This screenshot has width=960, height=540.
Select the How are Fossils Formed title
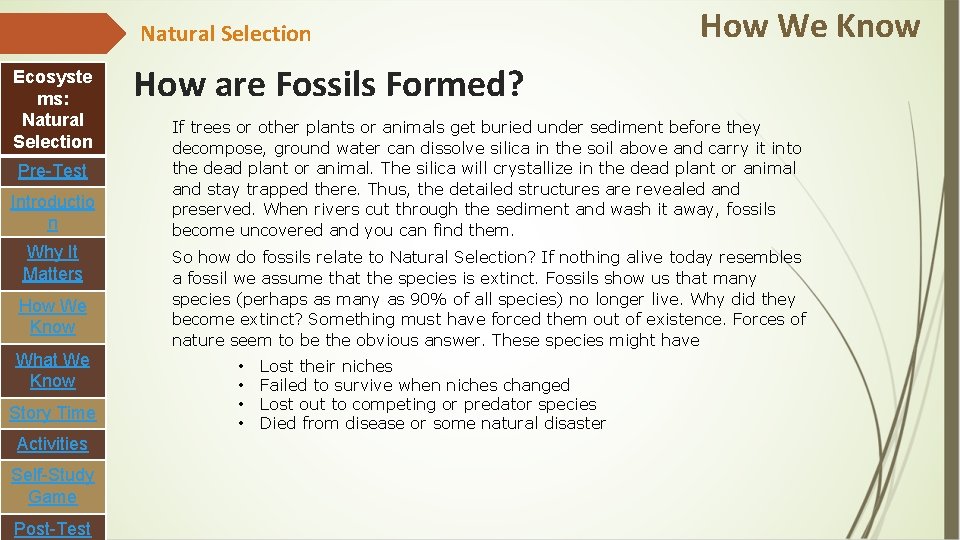(328, 85)
